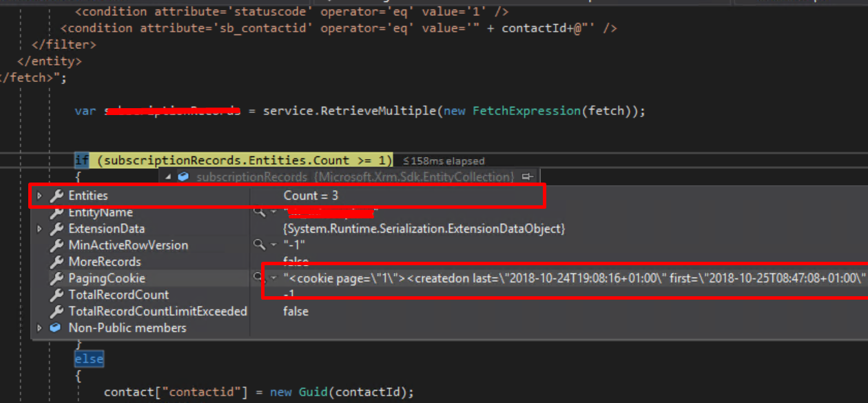Collapse the subscriptionRecords datatip arrow
The image size is (868, 403).
pos(169,177)
